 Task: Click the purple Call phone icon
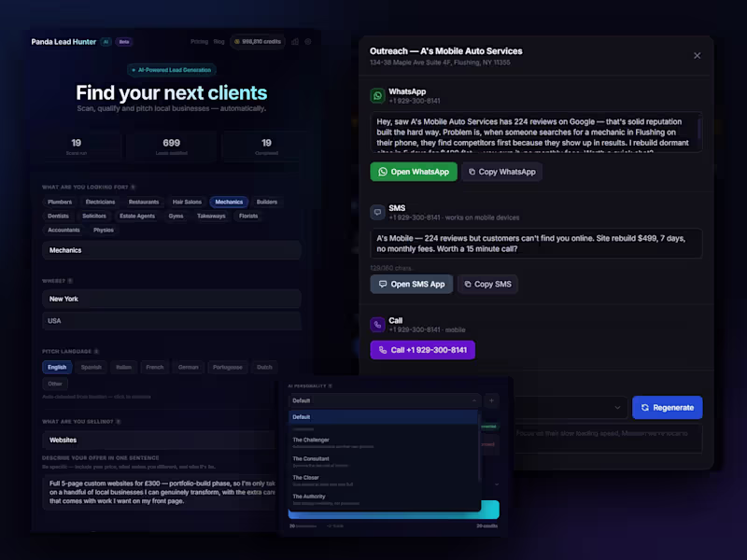click(377, 325)
